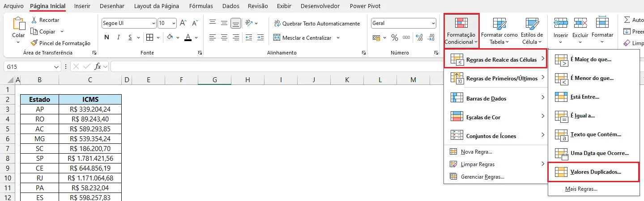Select É Maior do que...
Screen dimensions: 644x201
click(x=593, y=59)
